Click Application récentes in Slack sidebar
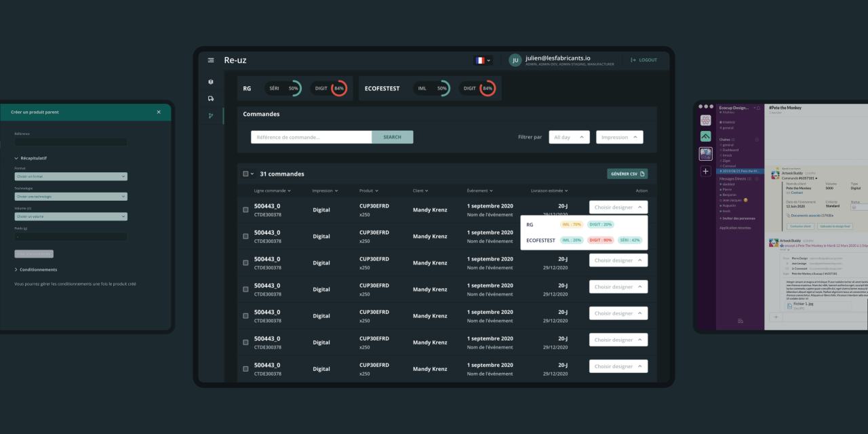This screenshot has width=868, height=434. coord(735,228)
